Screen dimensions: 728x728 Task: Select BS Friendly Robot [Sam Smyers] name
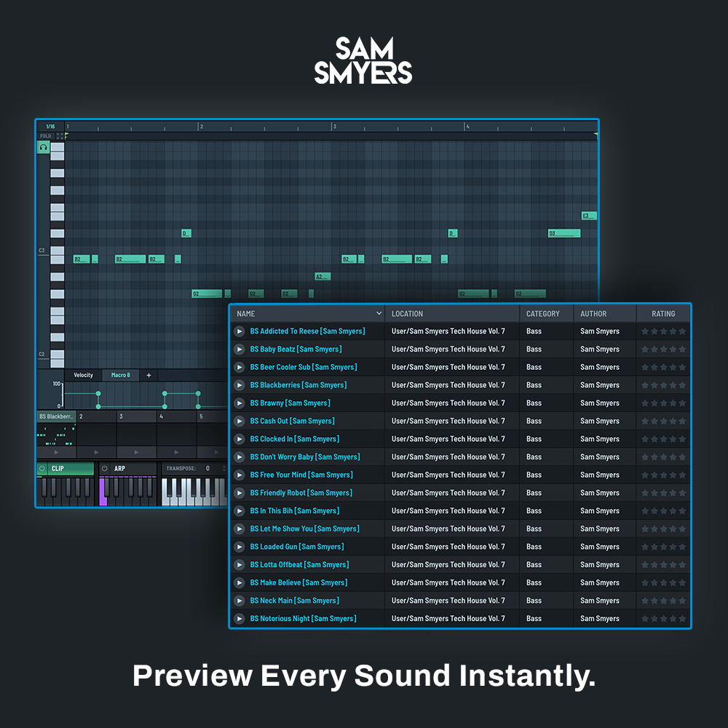click(301, 493)
